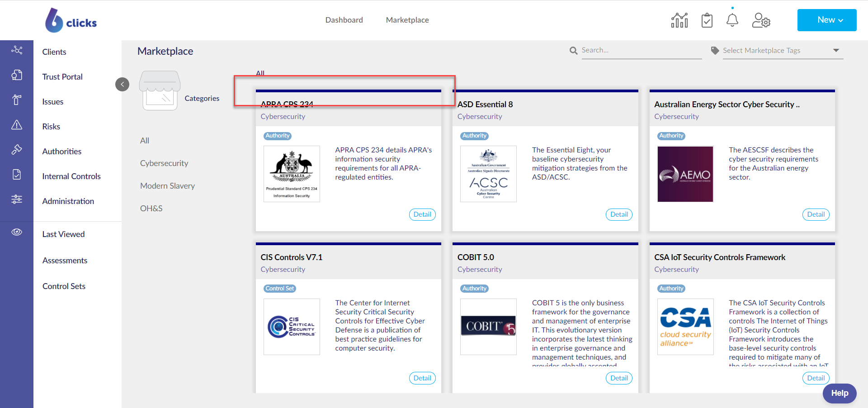
Task: Click the Authority badge on COBIT card
Action: [474, 289]
